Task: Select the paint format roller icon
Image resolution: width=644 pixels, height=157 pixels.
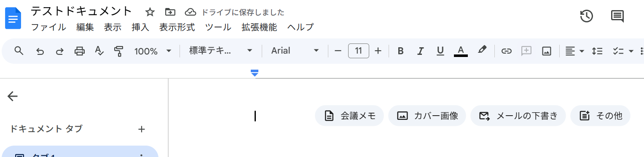Action: [x=119, y=51]
